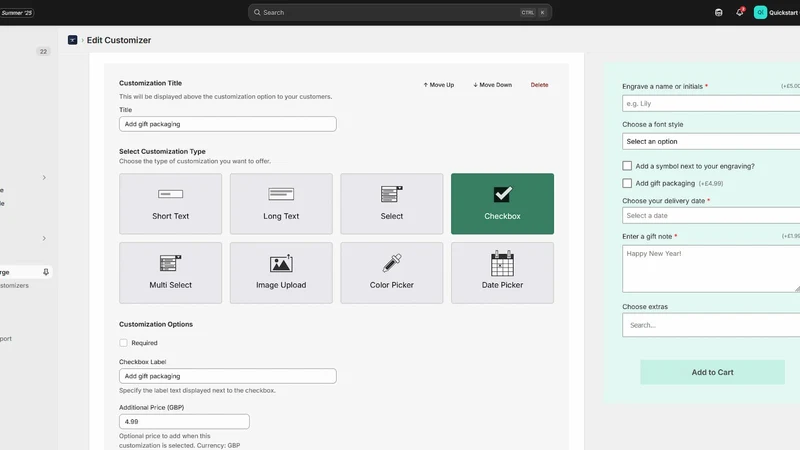This screenshot has width=800, height=450.
Task: Delete this customization
Action: [539, 85]
